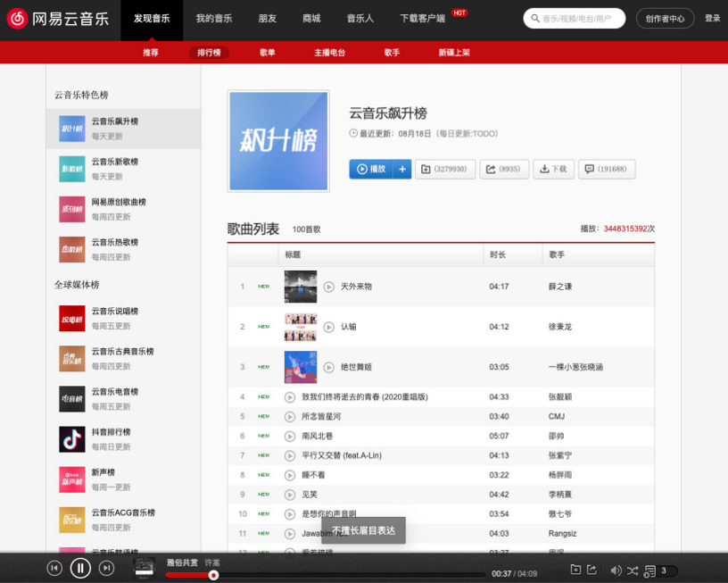
Task: Play the Jawabim song via play icon
Action: click(290, 534)
